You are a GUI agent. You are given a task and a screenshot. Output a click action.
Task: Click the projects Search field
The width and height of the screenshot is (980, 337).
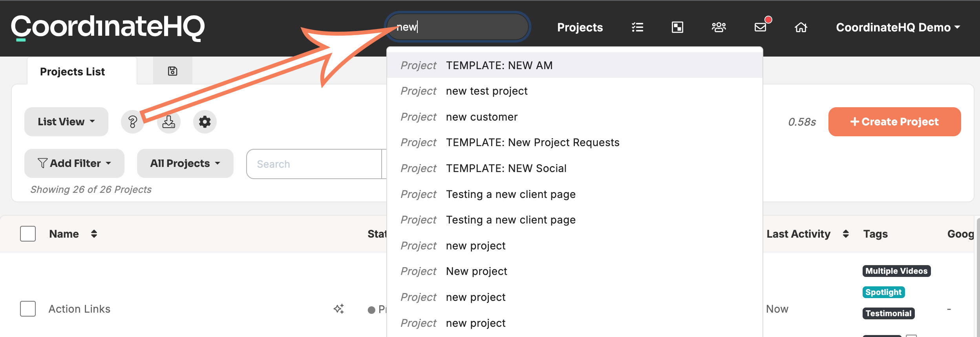click(x=314, y=164)
